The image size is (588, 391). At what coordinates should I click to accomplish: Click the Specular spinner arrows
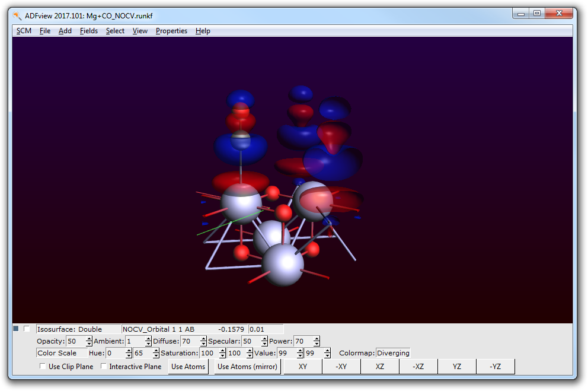(264, 341)
